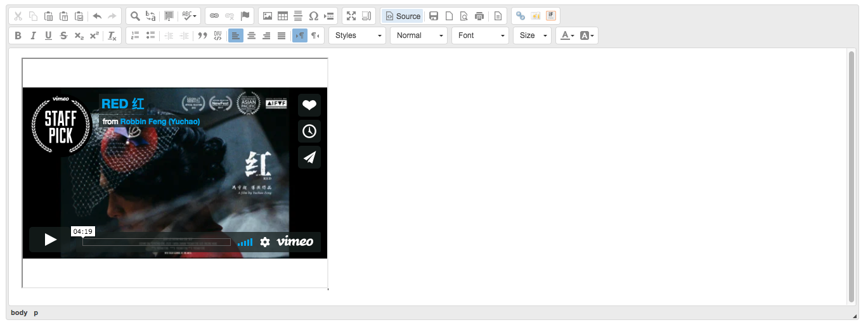Viewport: 868px width, 327px height.
Task: Click the Cut scissors icon
Action: (18, 16)
